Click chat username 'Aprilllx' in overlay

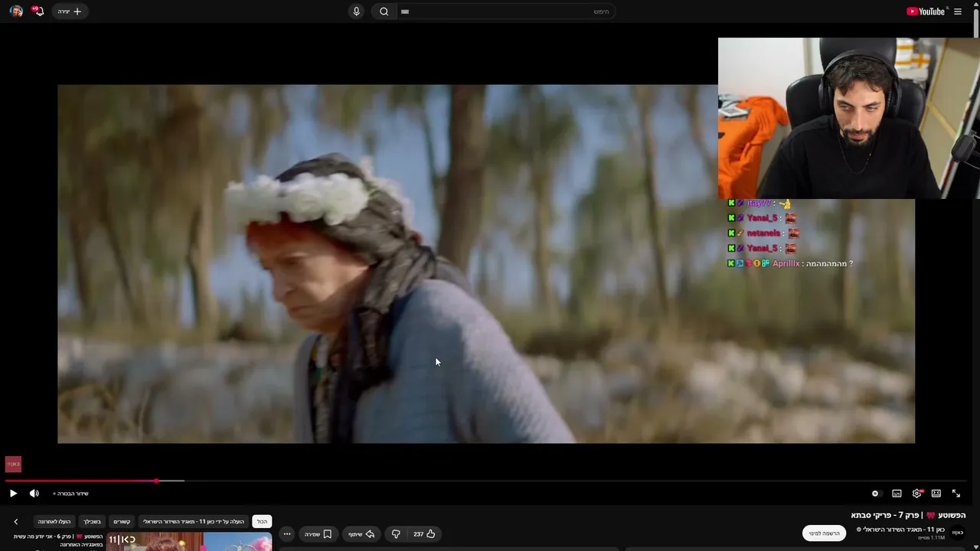[x=786, y=263]
